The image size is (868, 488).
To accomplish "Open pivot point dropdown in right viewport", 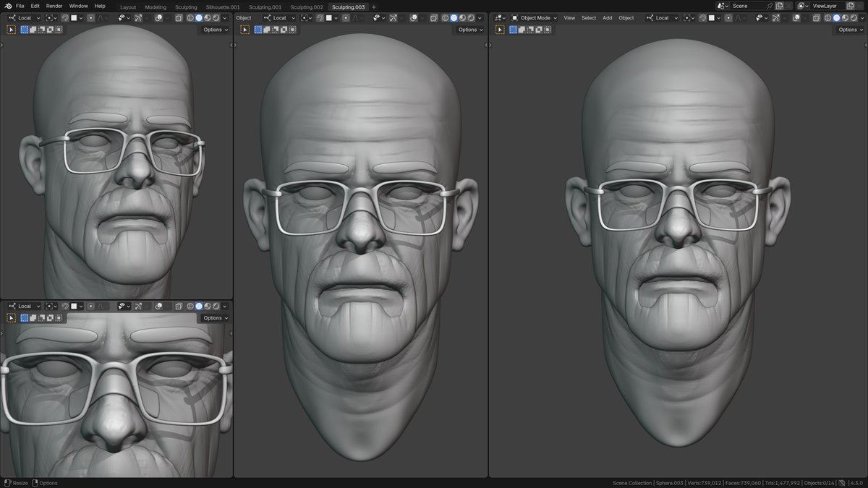I will coord(689,18).
